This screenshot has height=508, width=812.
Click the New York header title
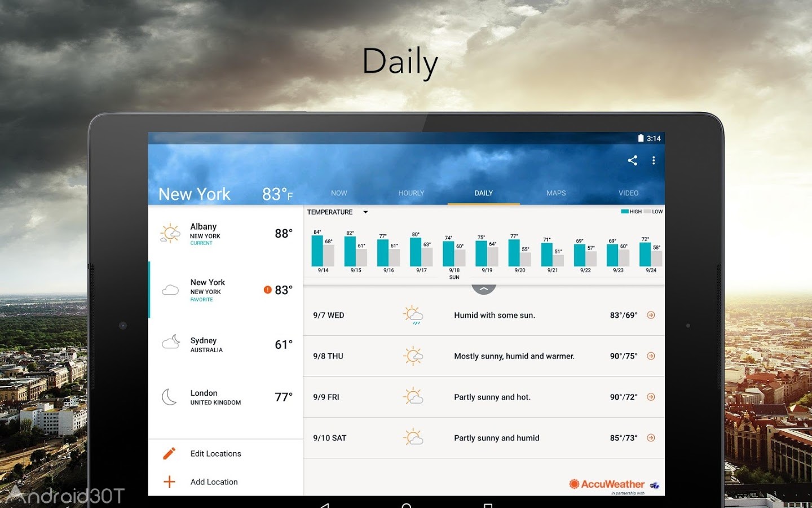tap(195, 194)
